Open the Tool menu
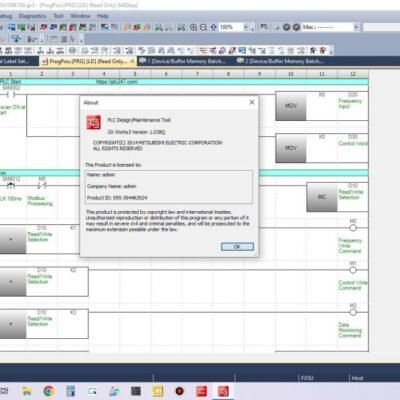Screen dimensions: 400x400 tap(58, 16)
